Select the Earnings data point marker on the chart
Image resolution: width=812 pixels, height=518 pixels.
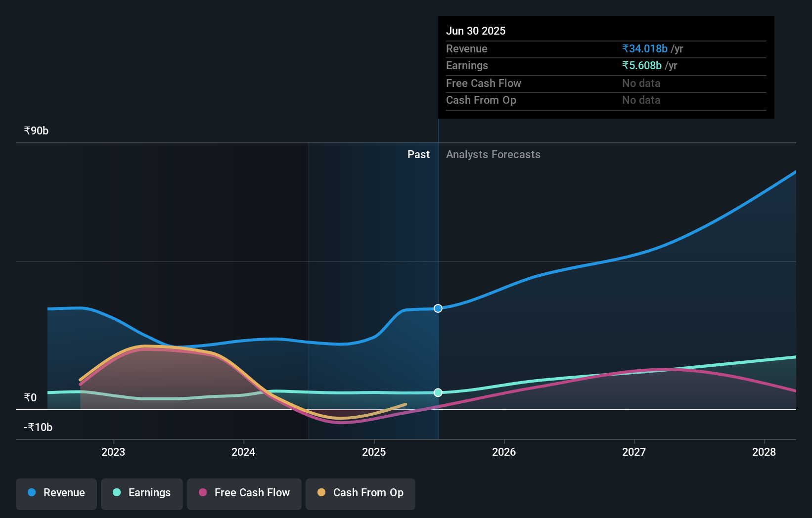[x=438, y=392]
